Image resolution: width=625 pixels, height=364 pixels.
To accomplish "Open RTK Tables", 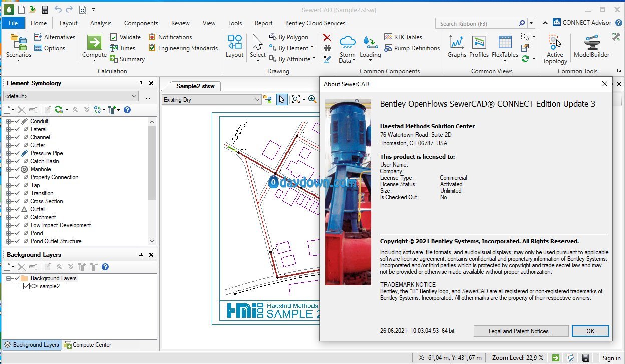I will tap(403, 37).
